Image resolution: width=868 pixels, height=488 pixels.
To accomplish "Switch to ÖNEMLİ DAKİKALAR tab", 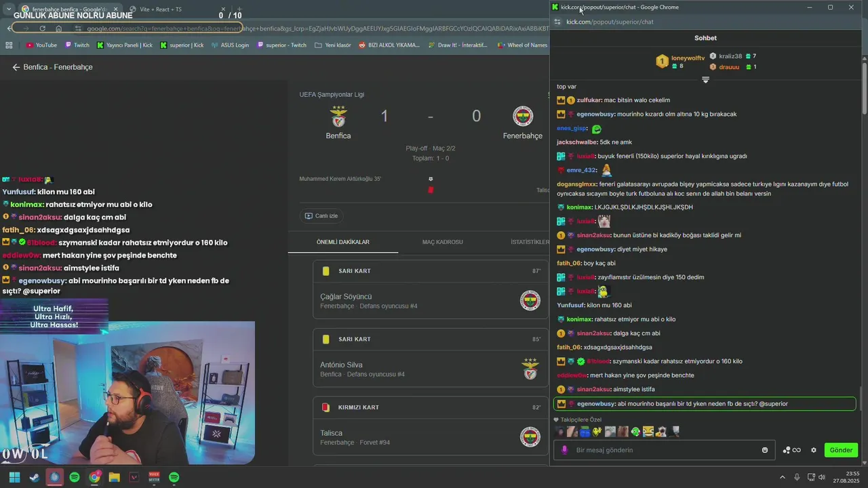I will pos(343,242).
